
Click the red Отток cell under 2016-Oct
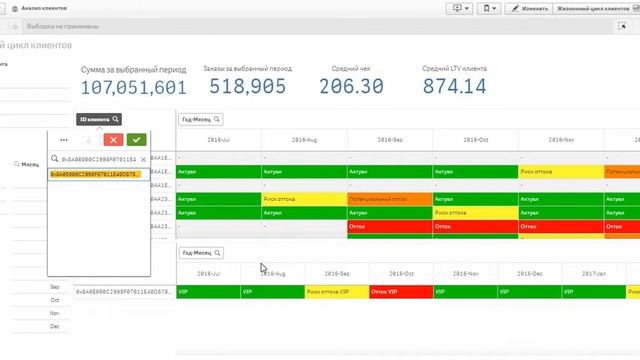[476, 227]
